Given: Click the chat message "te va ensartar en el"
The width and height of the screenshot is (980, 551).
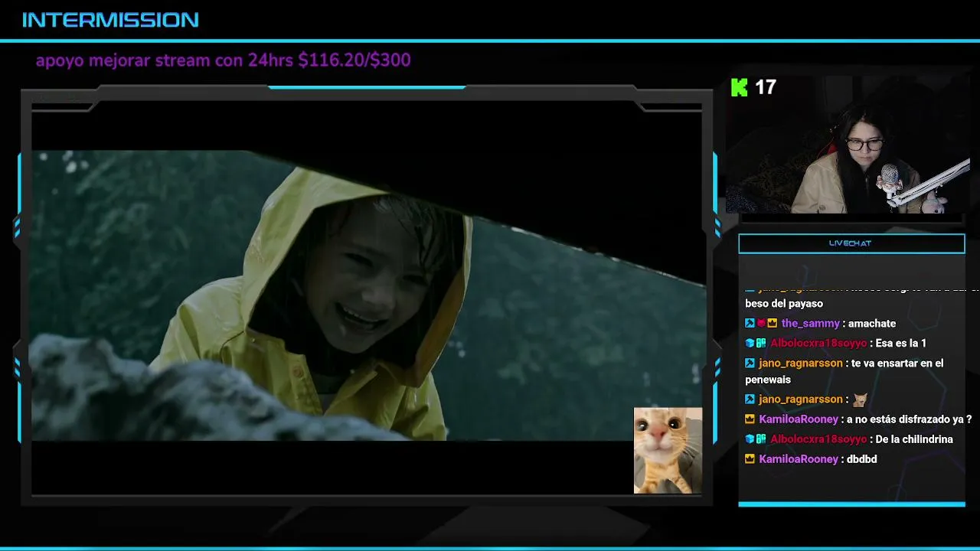Looking at the screenshot, I should pyautogui.click(x=897, y=364).
